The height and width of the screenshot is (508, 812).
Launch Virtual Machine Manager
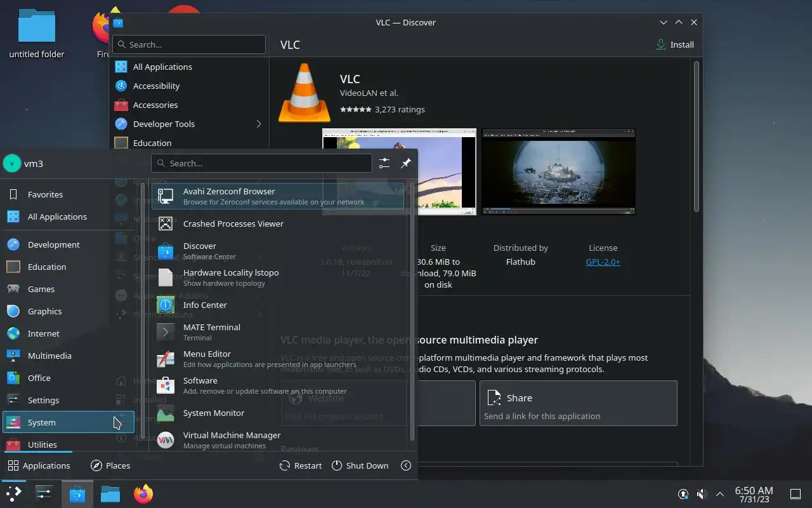tap(277, 440)
